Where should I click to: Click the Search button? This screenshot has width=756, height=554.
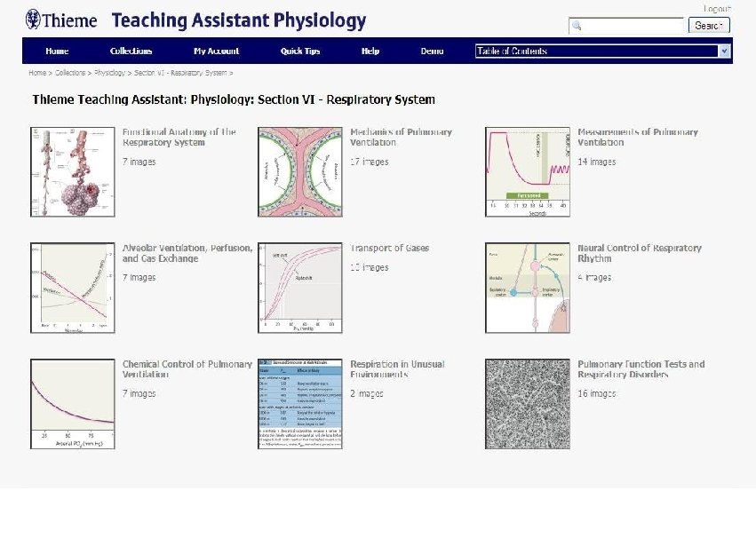[709, 26]
